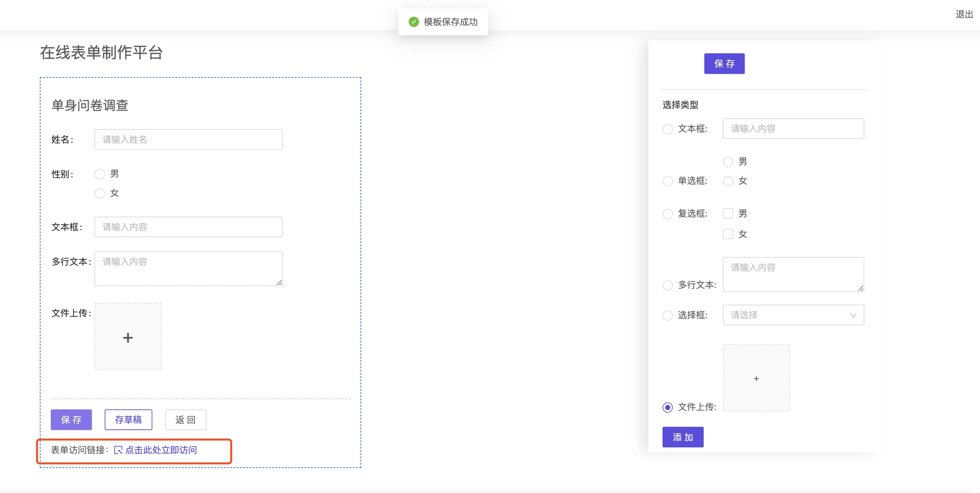
Task: Select sample 女 radio in 单选框 row
Action: 728,181
